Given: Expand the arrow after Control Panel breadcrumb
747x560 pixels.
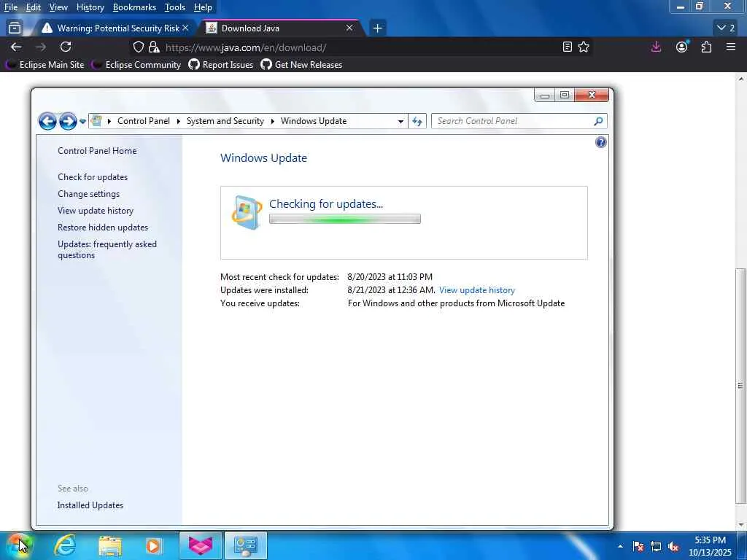Looking at the screenshot, I should (178, 122).
